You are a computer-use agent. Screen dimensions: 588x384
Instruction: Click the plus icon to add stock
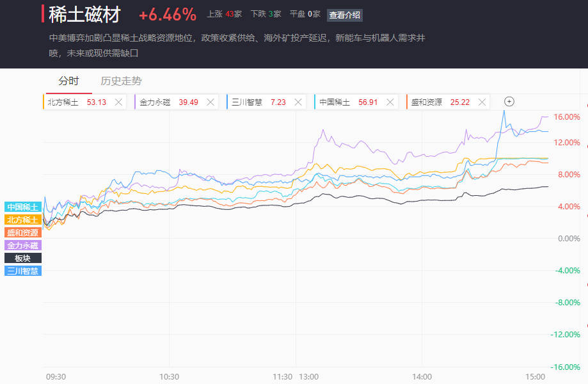coord(509,102)
